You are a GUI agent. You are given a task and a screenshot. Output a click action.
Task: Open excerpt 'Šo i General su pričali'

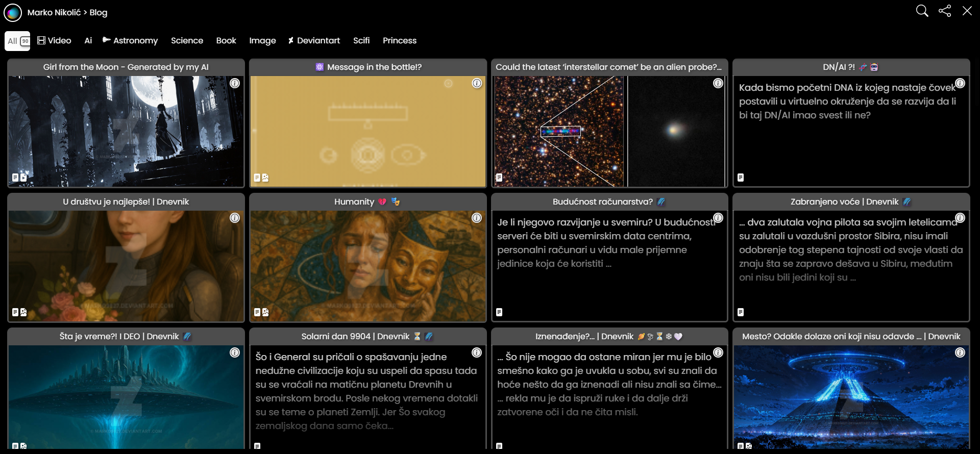(367, 391)
